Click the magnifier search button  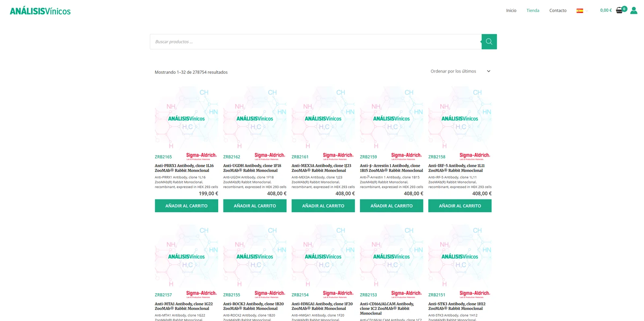(489, 41)
